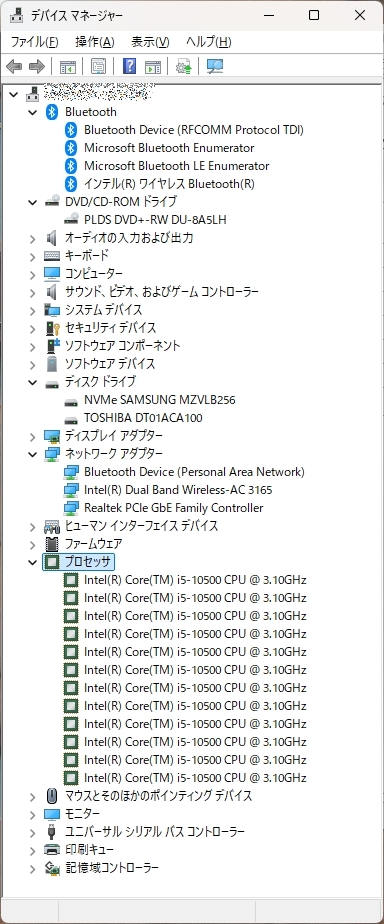Screen dimensions: 384x924
Task: Select the root computer icon
Action: (33, 93)
